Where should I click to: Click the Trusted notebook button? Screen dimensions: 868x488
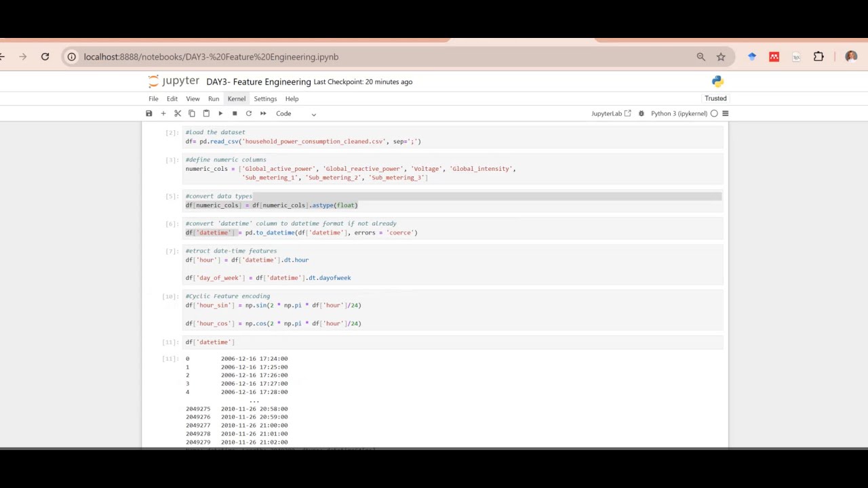(x=715, y=99)
